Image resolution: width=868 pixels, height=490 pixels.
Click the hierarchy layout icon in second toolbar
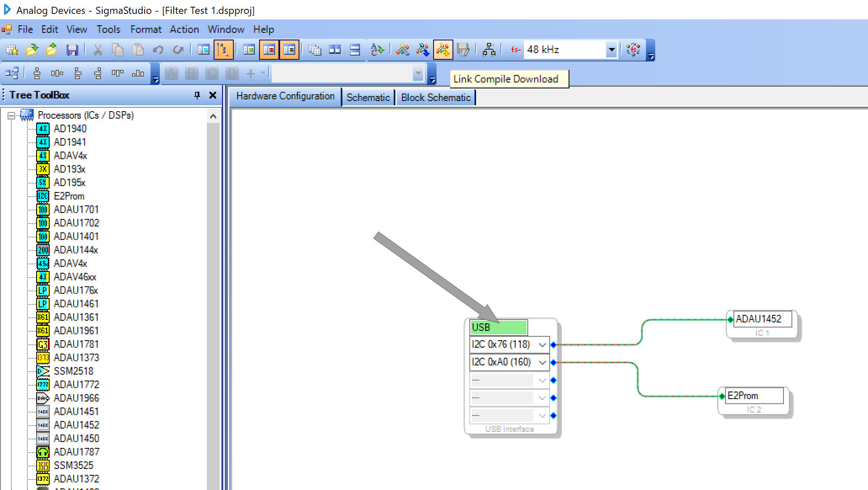(12, 73)
